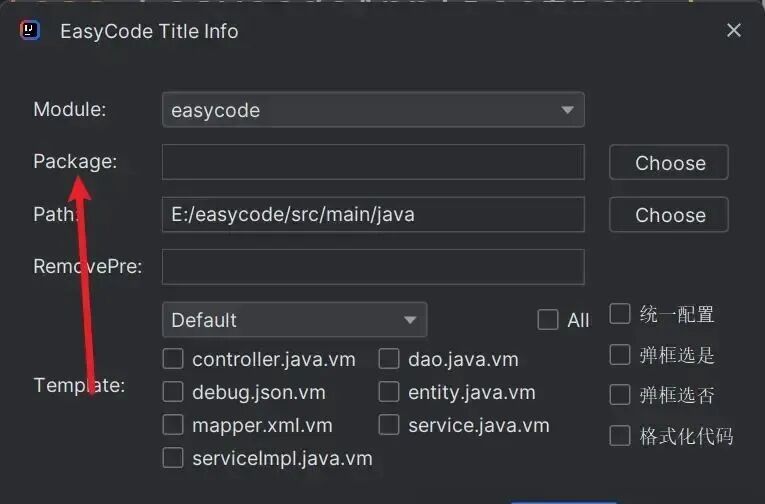Check the serviceImpl.java.vm template
This screenshot has height=504, width=765.
tap(174, 458)
